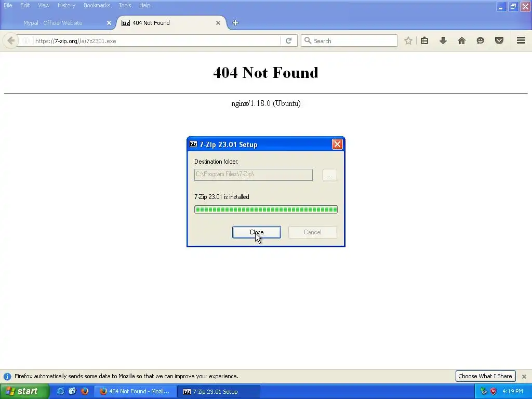Click the Cancel button in 7-Zip setup

click(312, 232)
